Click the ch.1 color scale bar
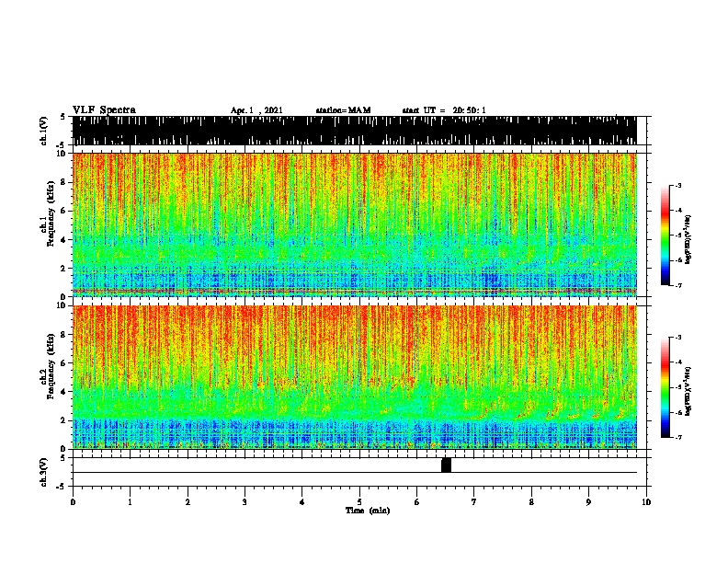Viewport: 728px width, 563px height. pos(665,236)
